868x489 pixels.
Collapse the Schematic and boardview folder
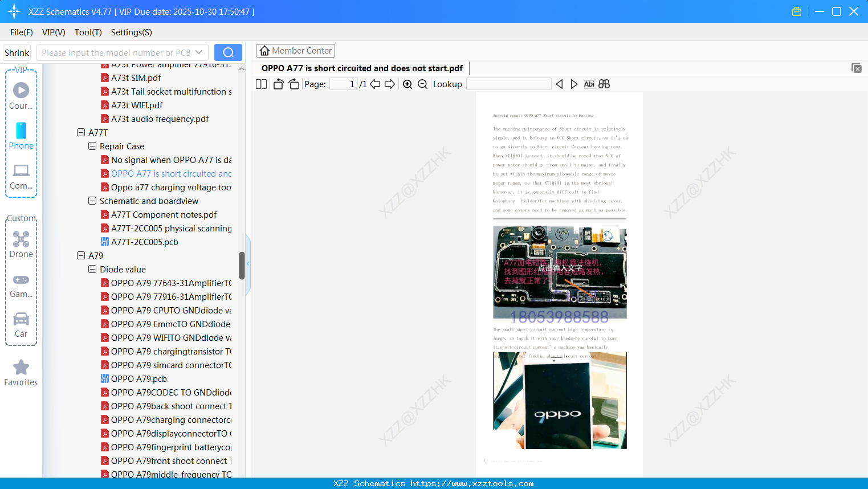click(x=92, y=201)
